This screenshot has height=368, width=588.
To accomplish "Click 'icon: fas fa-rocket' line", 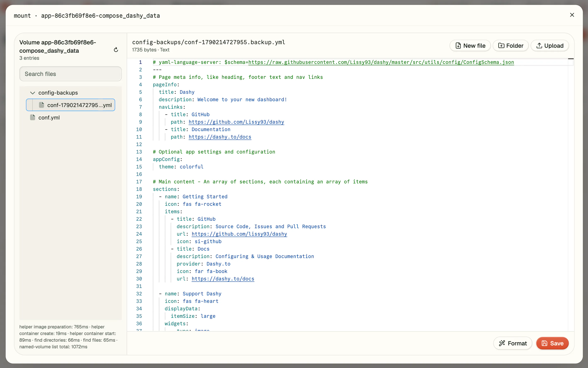I will point(193,204).
